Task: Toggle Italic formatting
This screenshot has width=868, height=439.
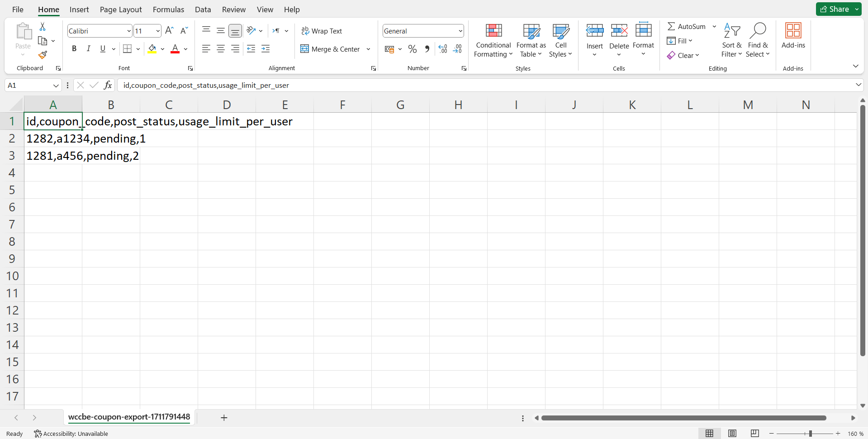Action: (x=89, y=49)
